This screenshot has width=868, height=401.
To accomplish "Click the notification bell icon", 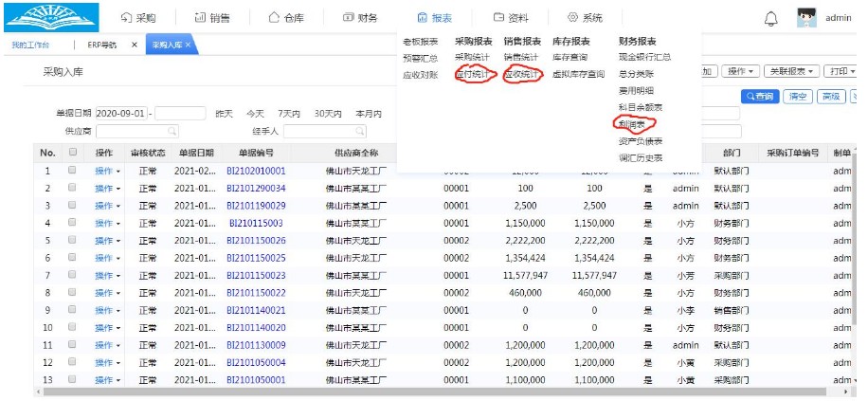I will 770,18.
